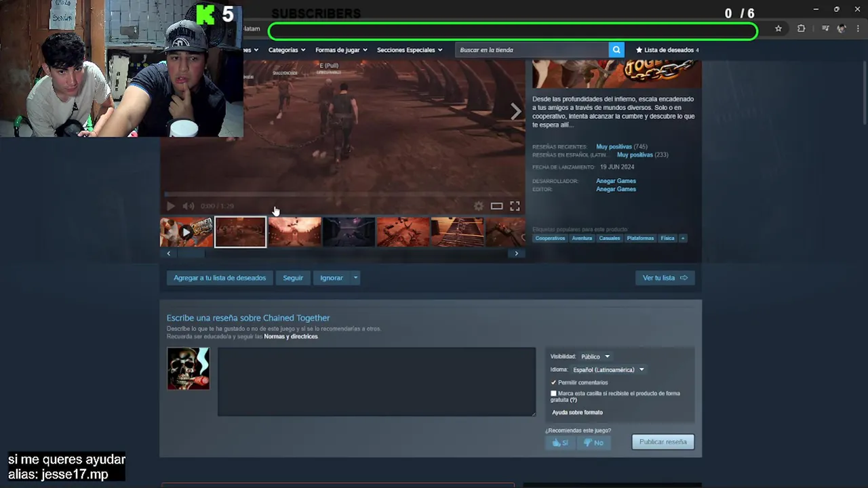This screenshot has width=868, height=488.
Task: Select the thumbs-down No recommendation
Action: pos(593,443)
